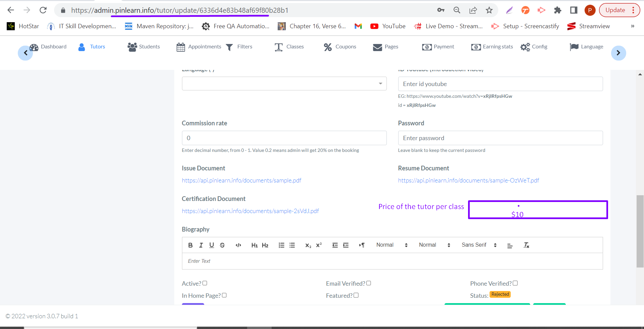Clear formatting in Biography editor

pyautogui.click(x=526, y=245)
